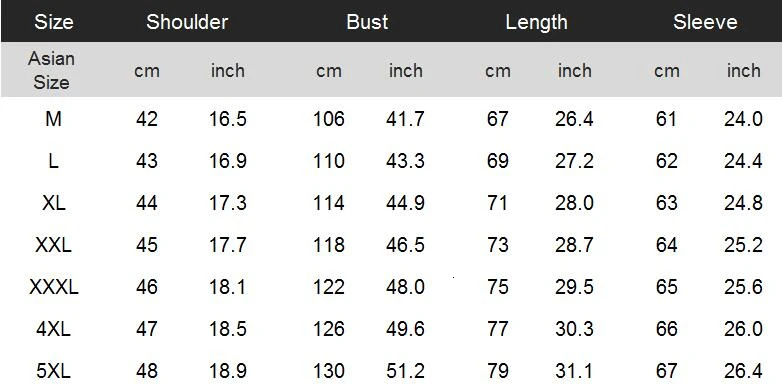Viewport: 782px width, 390px height.
Task: Click the Sleeve column header
Action: point(705,22)
